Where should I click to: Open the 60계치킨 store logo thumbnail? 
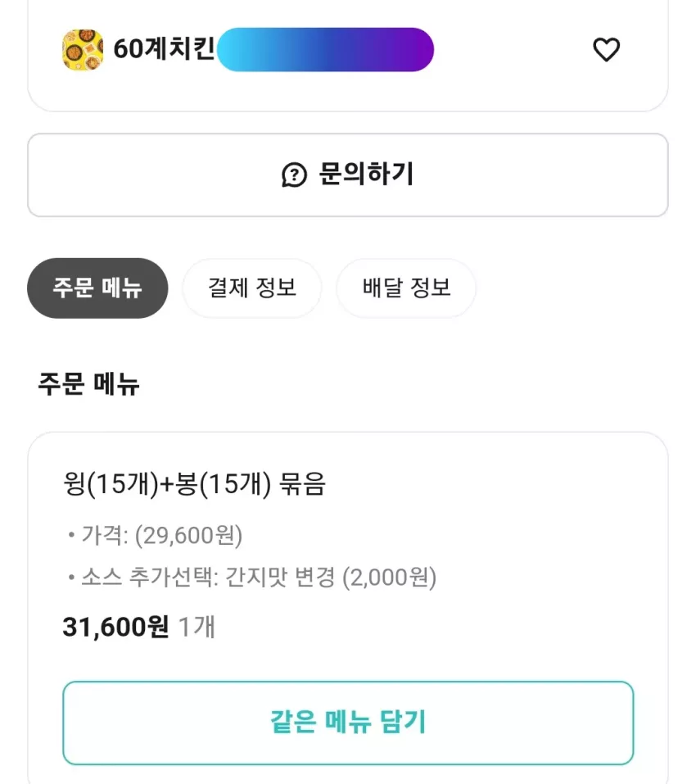[x=83, y=49]
